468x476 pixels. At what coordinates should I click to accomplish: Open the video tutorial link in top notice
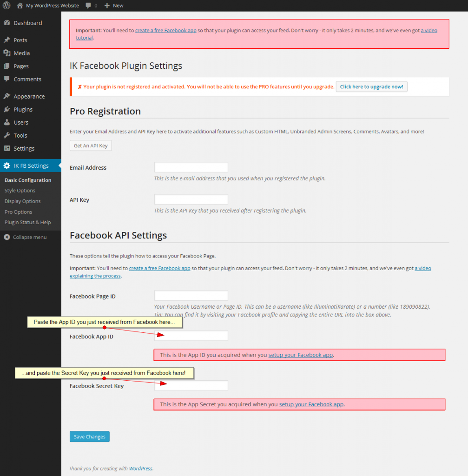point(428,31)
